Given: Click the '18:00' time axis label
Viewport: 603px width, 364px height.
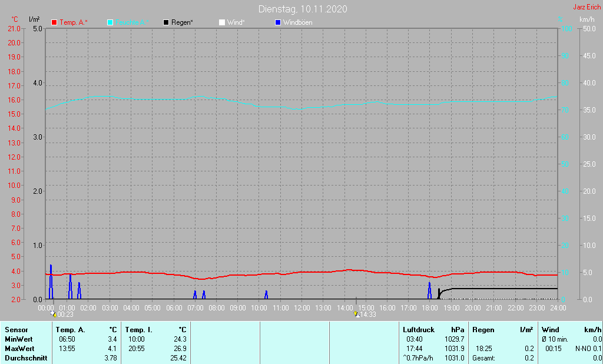Looking at the screenshot, I should 430,308.
